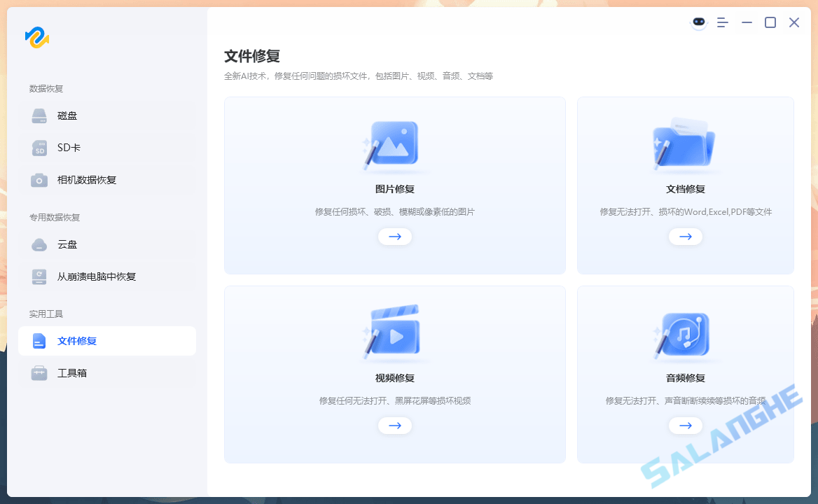Click the arrow on 视频修复 card
Screen dimensions: 818x504
(x=394, y=426)
